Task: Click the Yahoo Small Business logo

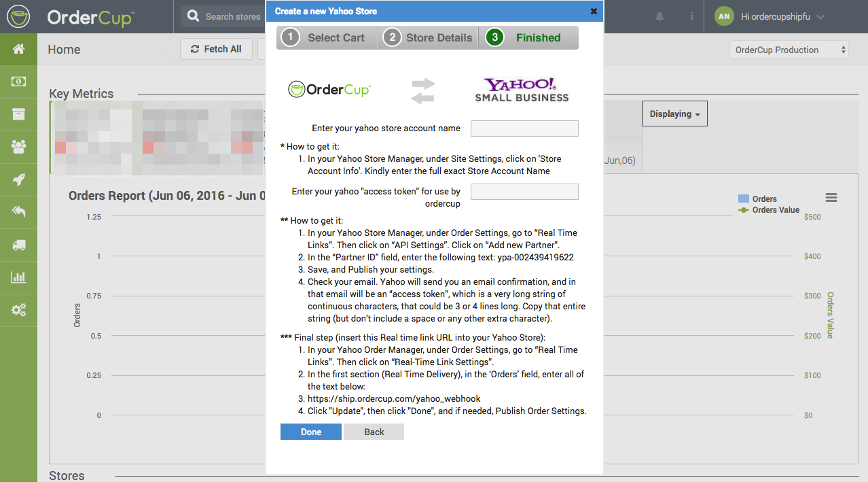Action: pos(522,90)
